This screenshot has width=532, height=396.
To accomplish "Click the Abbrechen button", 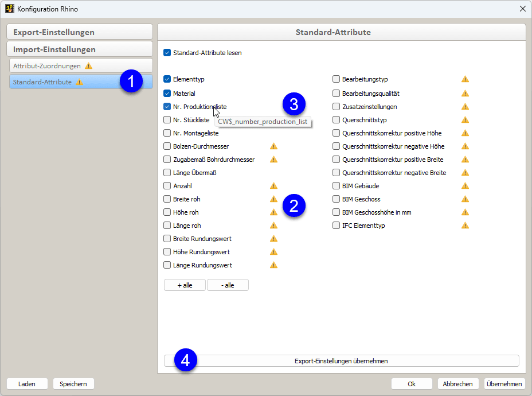I will [x=457, y=384].
